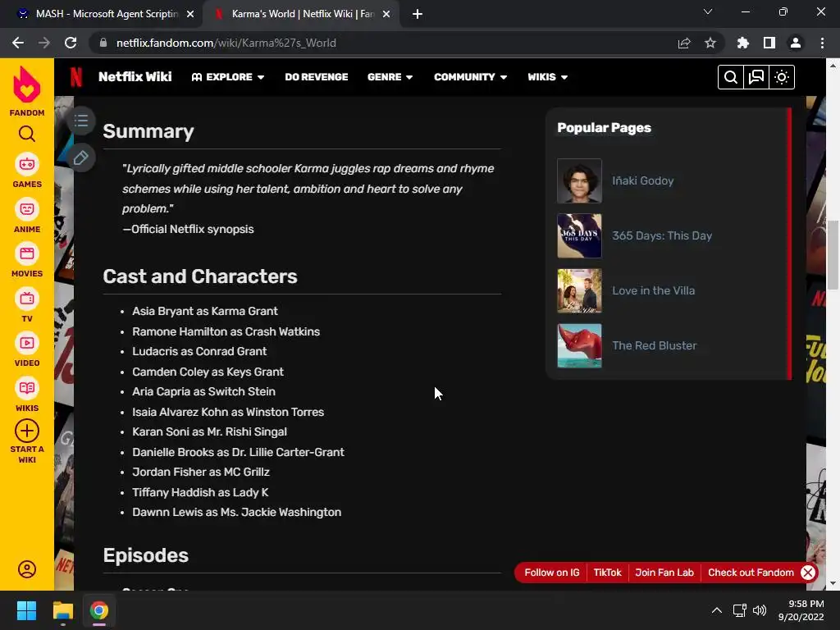Viewport: 840px width, 630px height.
Task: Open The Red Bluster page link
Action: (655, 345)
